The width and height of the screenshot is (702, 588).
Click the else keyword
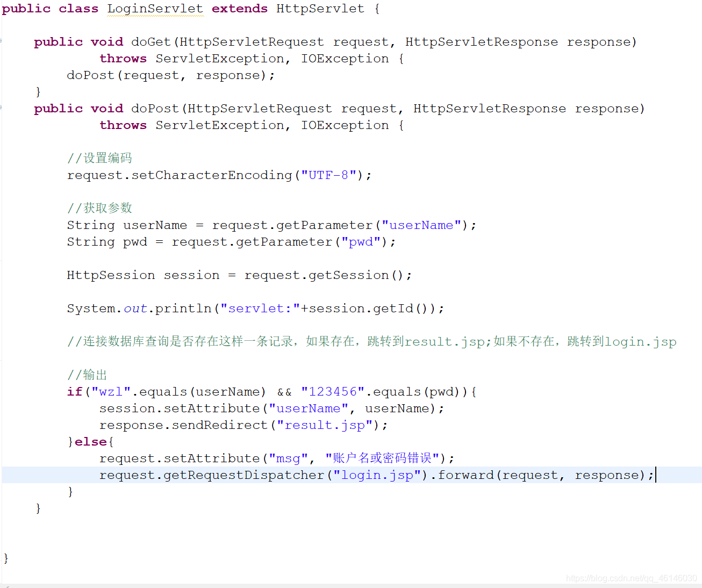[x=91, y=442]
